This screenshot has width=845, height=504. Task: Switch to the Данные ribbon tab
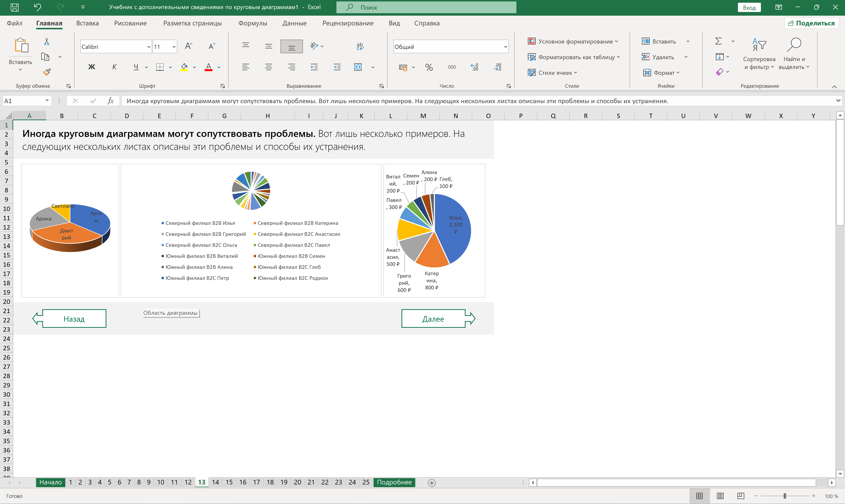(x=294, y=23)
